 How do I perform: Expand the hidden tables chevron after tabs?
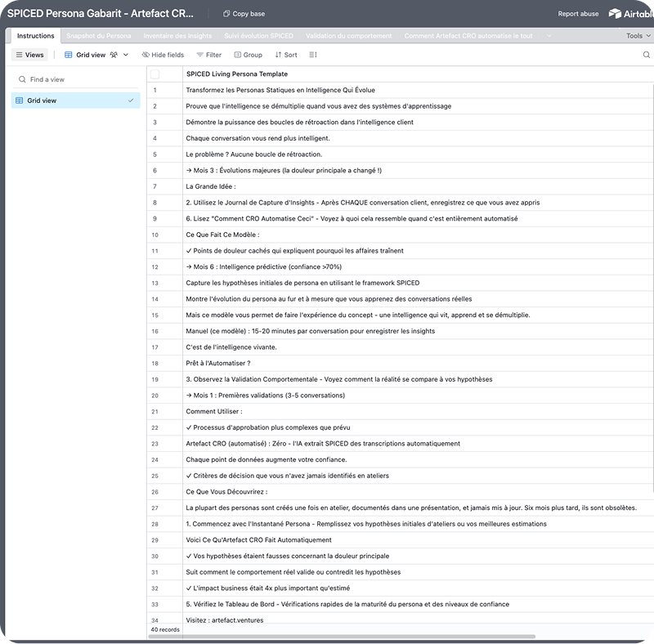(x=548, y=36)
